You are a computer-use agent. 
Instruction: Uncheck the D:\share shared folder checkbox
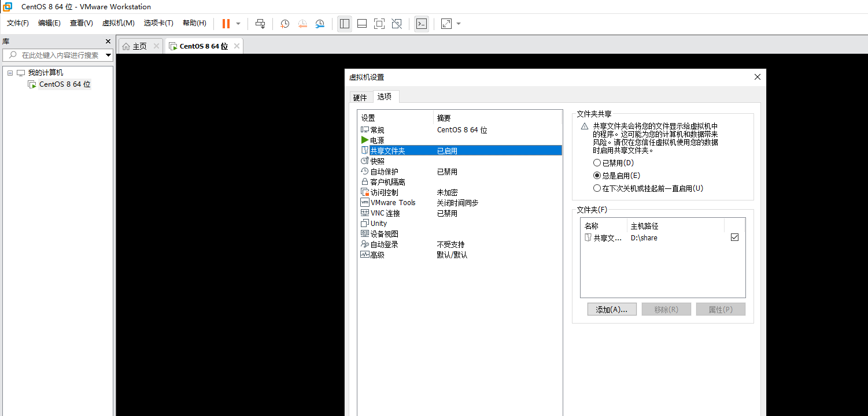click(x=734, y=237)
